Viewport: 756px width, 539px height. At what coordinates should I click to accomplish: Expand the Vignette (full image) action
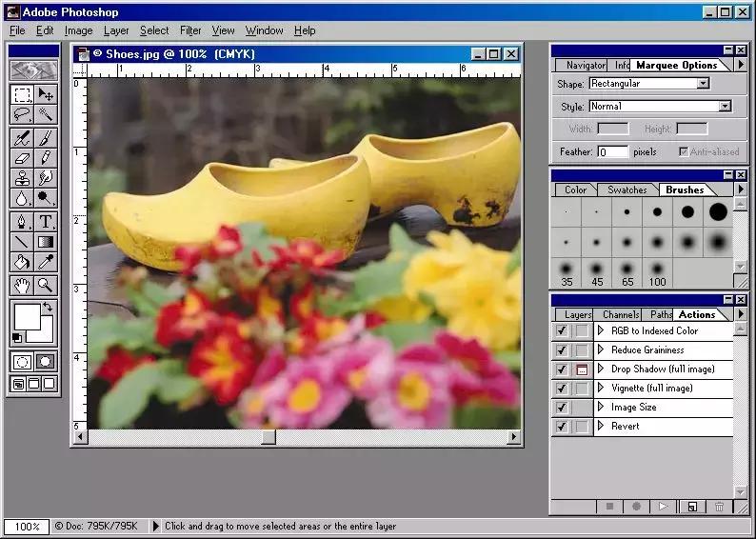pyautogui.click(x=601, y=389)
